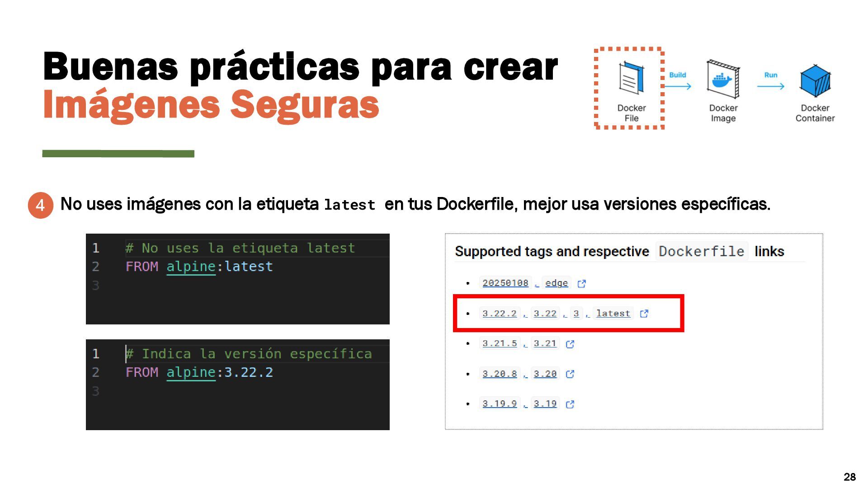This screenshot has height=488, width=868.
Task: Click the 3.22.2 tag link
Action: 499,313
